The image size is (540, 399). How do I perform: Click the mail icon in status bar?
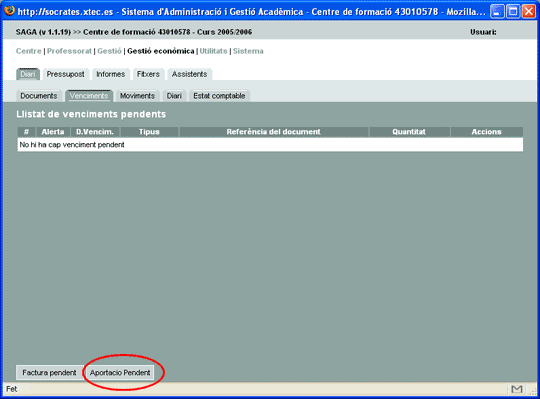(517, 389)
